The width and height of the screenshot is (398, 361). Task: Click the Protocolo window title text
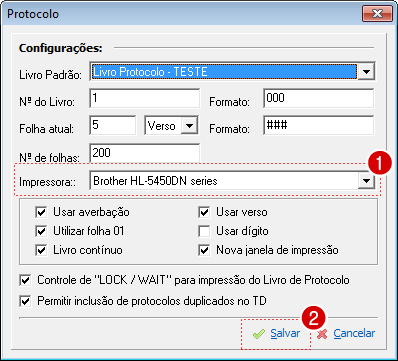coord(33,14)
